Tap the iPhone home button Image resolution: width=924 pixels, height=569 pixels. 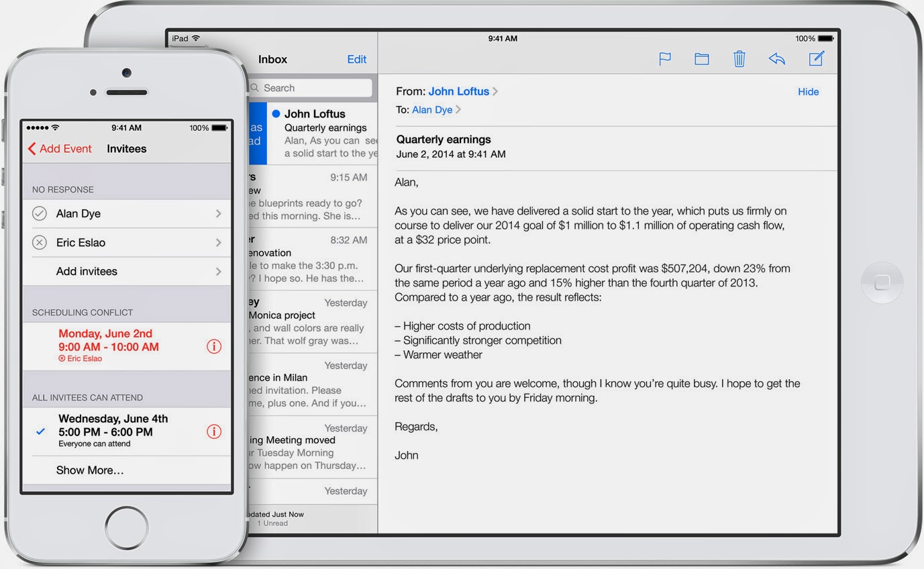(126, 527)
